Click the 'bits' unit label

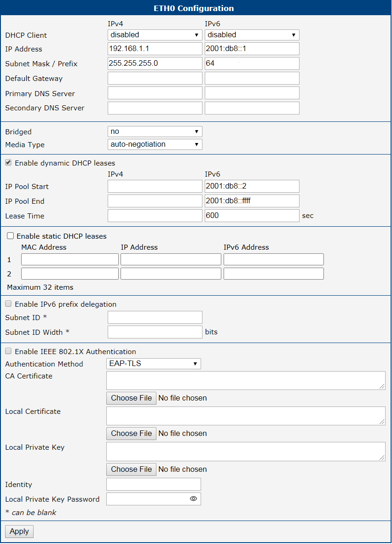point(211,332)
